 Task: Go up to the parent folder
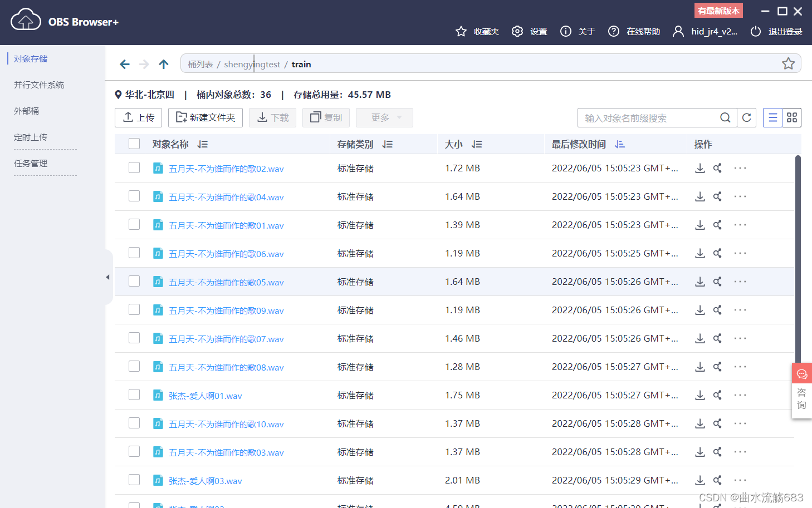[164, 64]
